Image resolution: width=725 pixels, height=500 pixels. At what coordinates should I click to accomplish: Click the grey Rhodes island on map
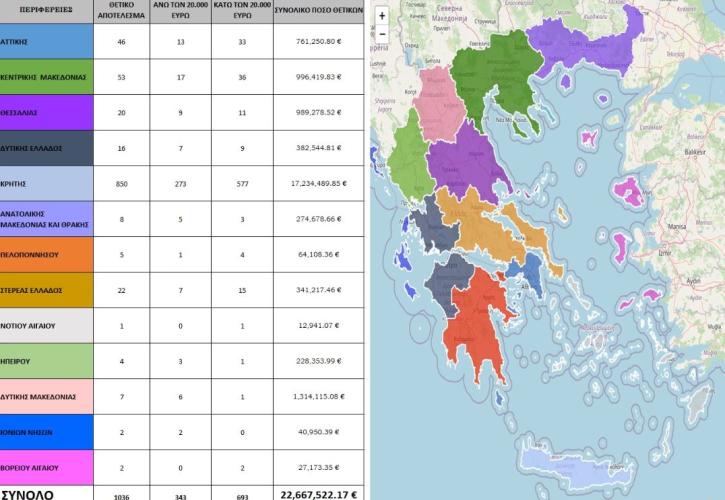[x=701, y=403]
